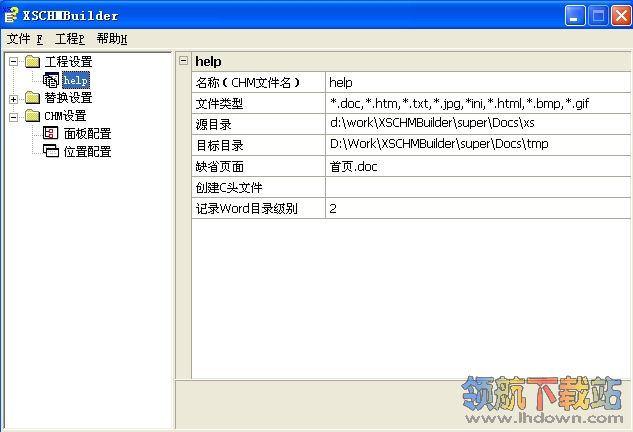Edit the 文件类型 extensions value

[x=478, y=103]
